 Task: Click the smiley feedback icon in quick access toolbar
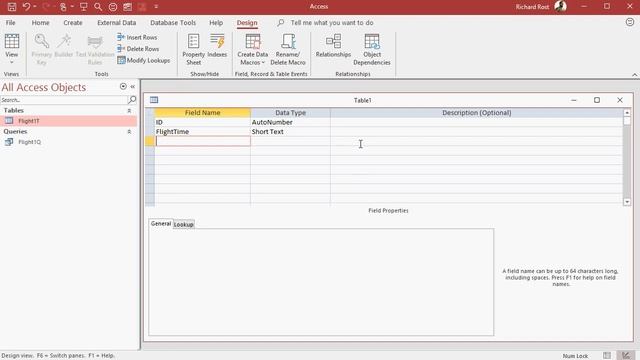(113, 7)
